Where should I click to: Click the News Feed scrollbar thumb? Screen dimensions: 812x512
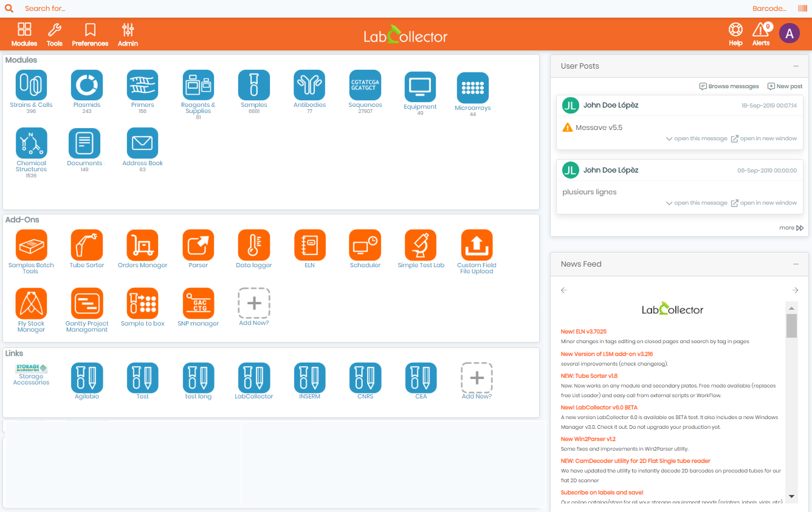(791, 326)
